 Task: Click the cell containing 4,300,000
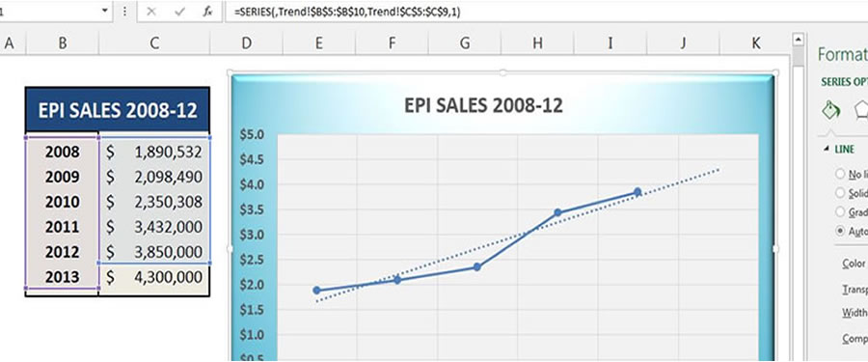(x=154, y=277)
